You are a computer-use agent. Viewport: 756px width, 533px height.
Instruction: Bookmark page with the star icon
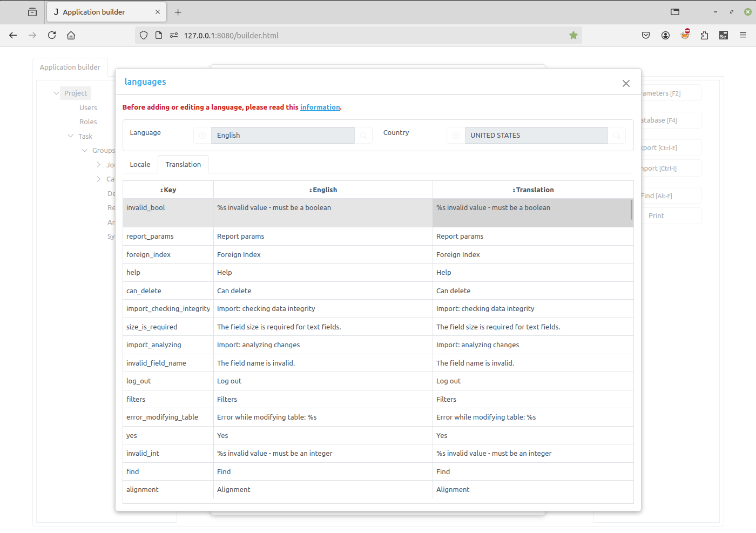click(x=573, y=36)
